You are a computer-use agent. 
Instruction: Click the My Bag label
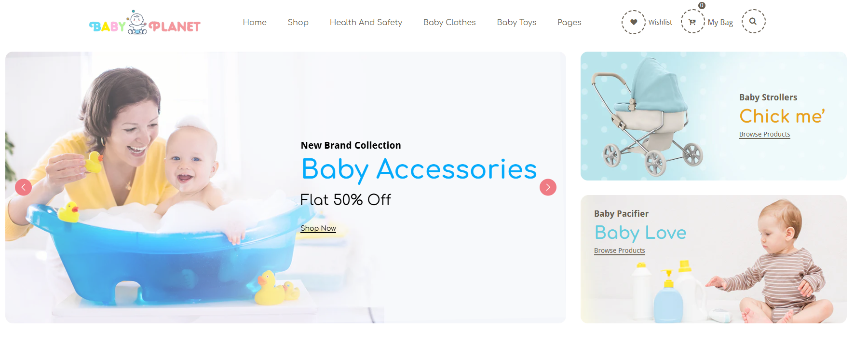pyautogui.click(x=720, y=22)
